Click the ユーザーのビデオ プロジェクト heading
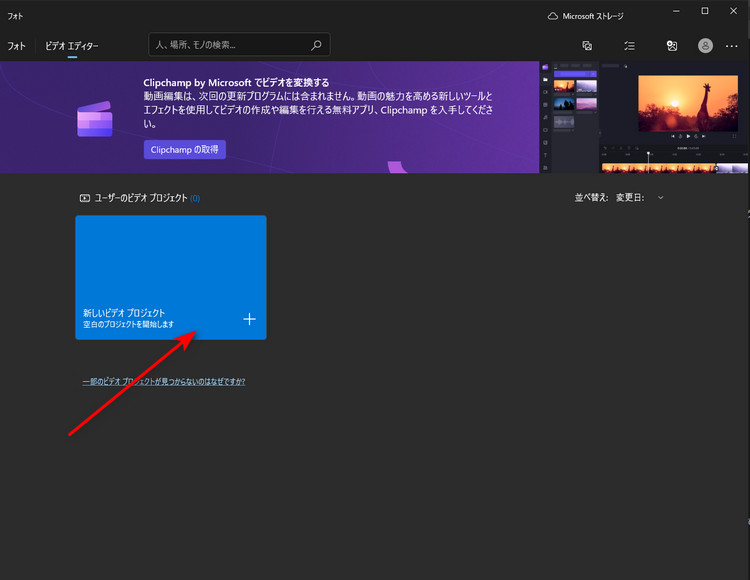The height and width of the screenshot is (580, 750). pos(141,198)
